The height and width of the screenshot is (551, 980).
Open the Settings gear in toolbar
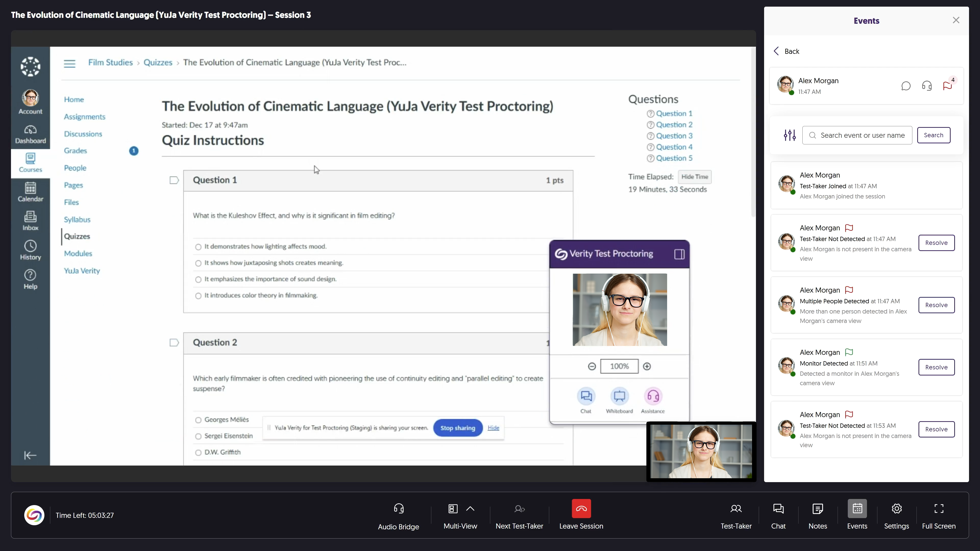tap(896, 509)
